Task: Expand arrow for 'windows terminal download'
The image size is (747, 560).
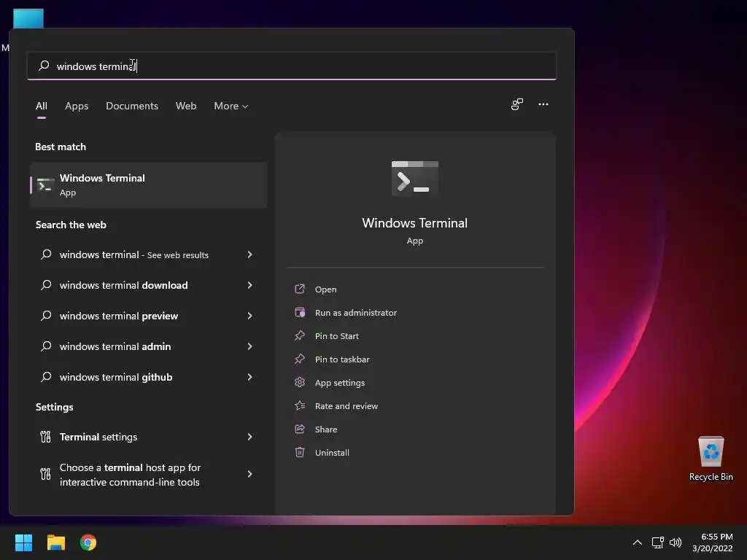Action: click(x=249, y=285)
